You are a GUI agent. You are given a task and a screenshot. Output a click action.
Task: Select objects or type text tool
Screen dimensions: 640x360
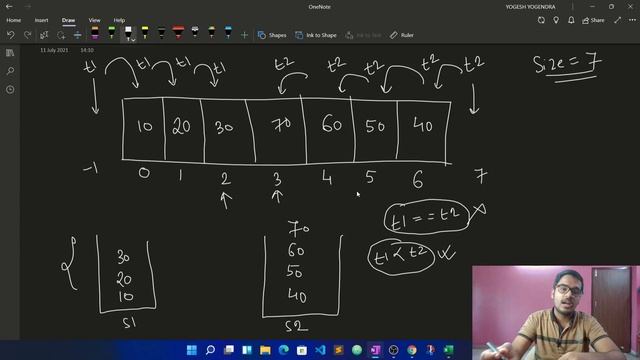[44, 35]
